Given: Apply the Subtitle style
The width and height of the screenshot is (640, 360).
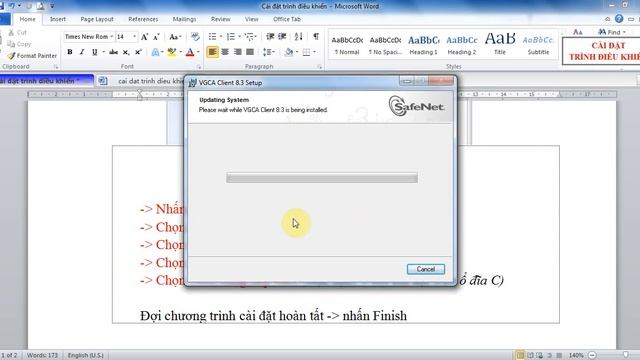Looking at the screenshot, I should pos(538,45).
